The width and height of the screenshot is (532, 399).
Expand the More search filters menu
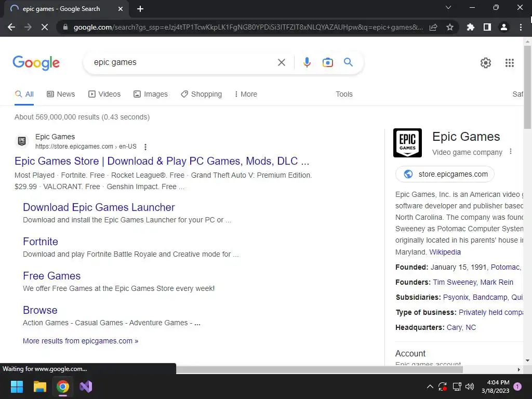246,94
